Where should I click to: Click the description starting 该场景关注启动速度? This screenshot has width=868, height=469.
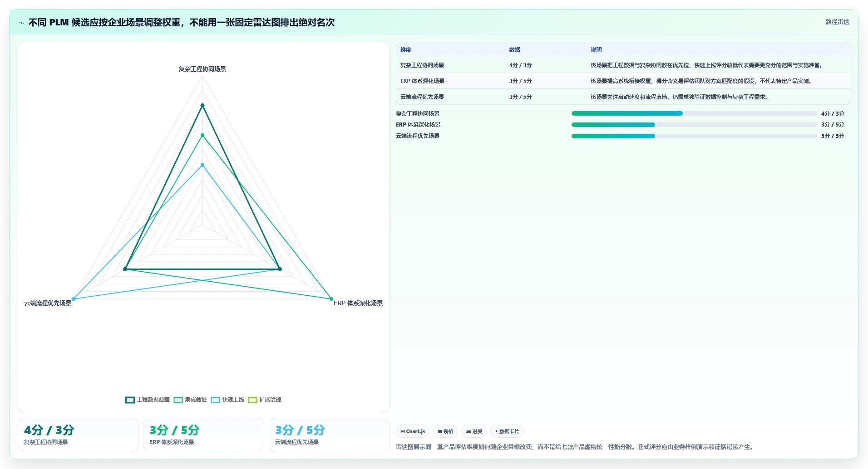point(681,97)
